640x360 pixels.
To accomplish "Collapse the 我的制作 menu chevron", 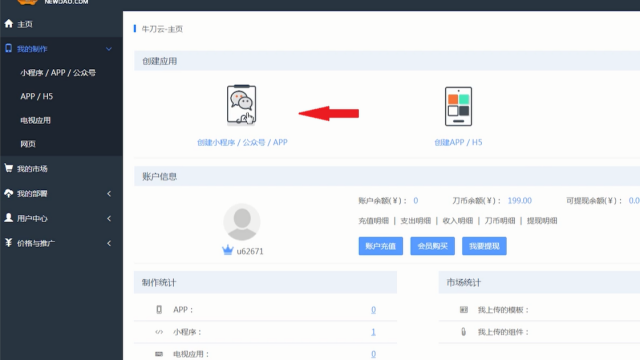I will (x=109, y=49).
